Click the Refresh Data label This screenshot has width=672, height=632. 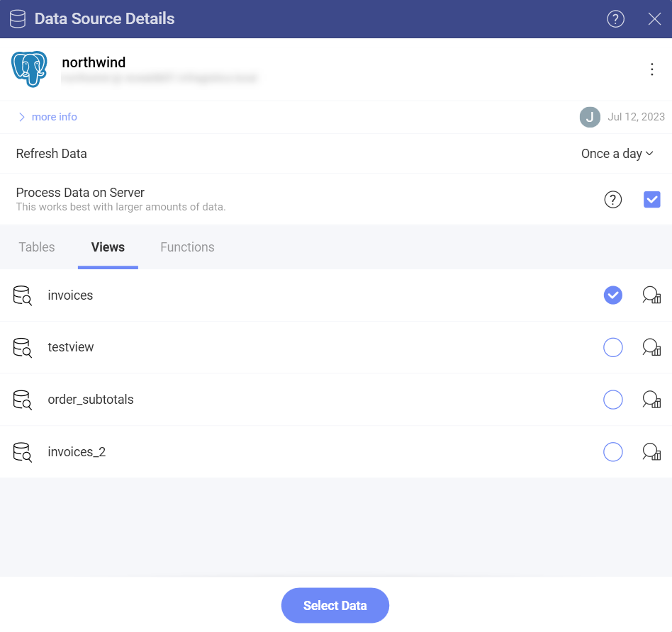click(x=52, y=153)
